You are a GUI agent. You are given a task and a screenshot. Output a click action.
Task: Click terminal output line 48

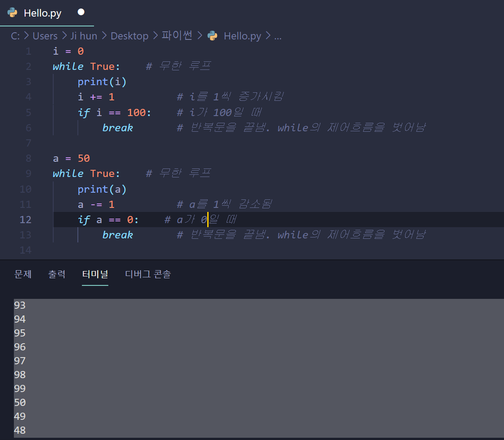click(x=20, y=430)
